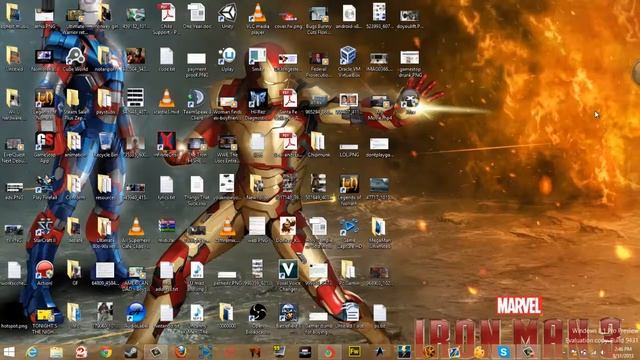Open the Play Firefall shortcut
Image resolution: width=640 pixels, height=360 pixels.
(x=44, y=187)
